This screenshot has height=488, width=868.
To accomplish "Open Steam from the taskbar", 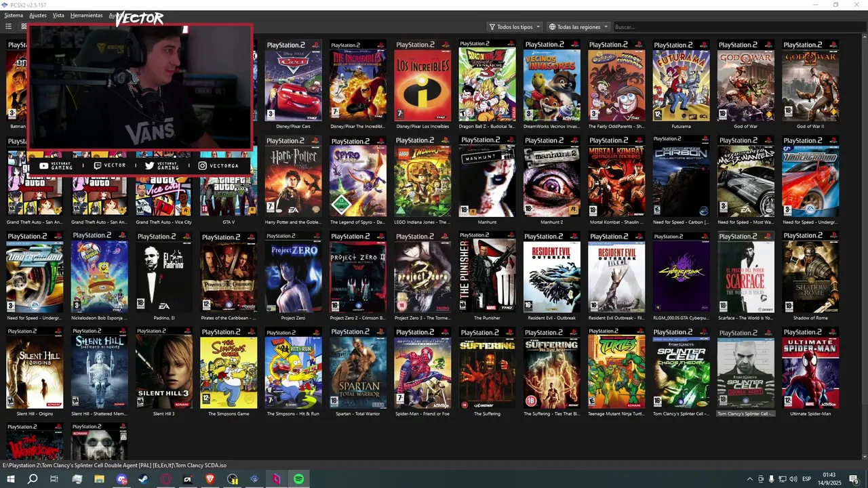I will [x=144, y=479].
